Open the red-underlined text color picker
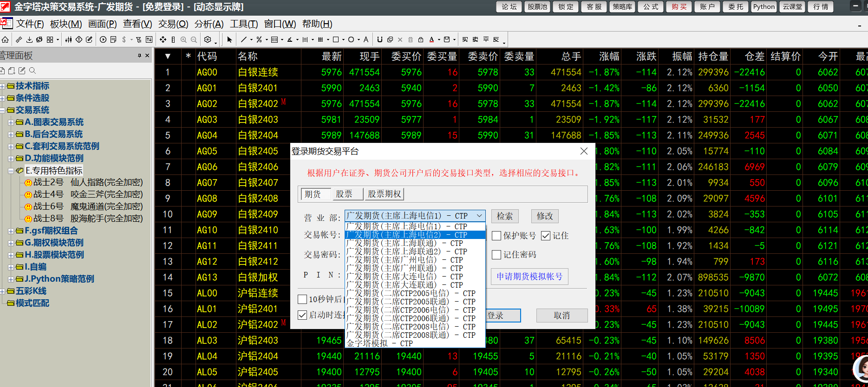Viewport: 868px width, 387px height. tap(432, 40)
